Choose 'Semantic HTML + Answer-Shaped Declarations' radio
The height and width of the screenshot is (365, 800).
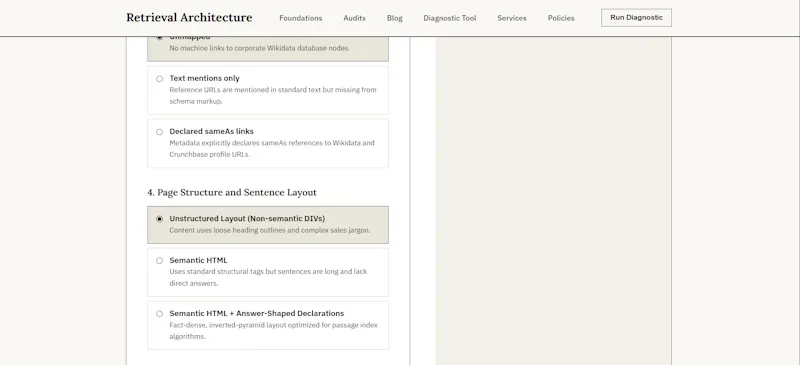pos(159,313)
